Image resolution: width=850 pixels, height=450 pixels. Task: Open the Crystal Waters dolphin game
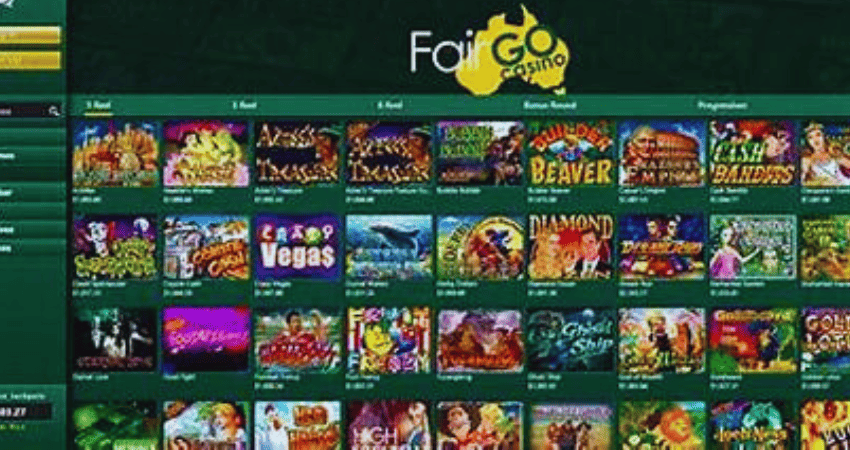click(x=389, y=247)
